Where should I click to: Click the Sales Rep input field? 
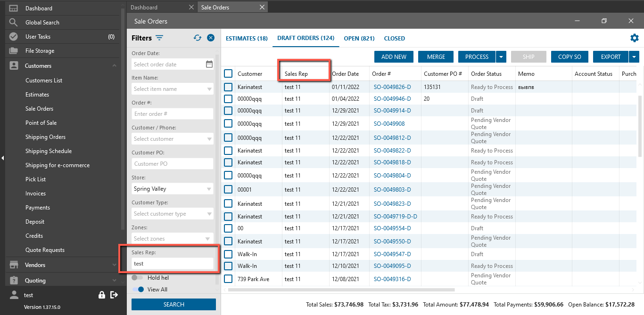tap(173, 264)
